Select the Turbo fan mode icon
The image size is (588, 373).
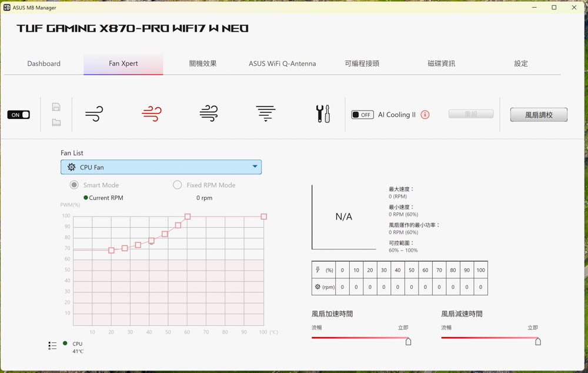pos(209,114)
